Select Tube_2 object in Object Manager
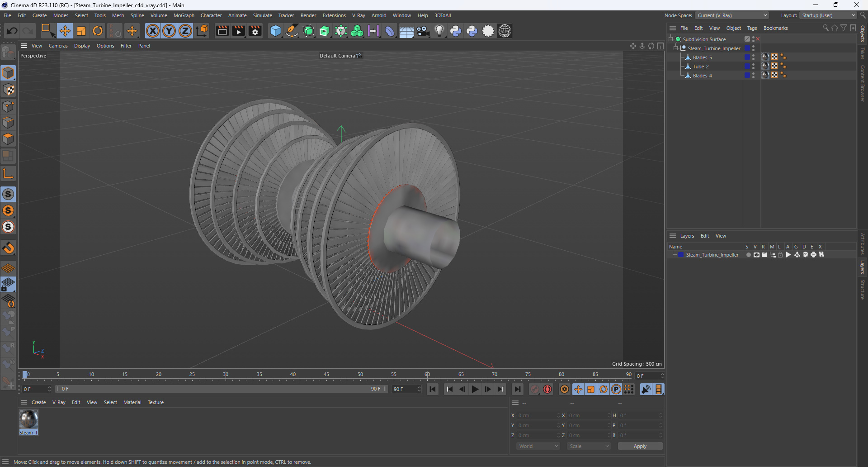 coord(701,67)
